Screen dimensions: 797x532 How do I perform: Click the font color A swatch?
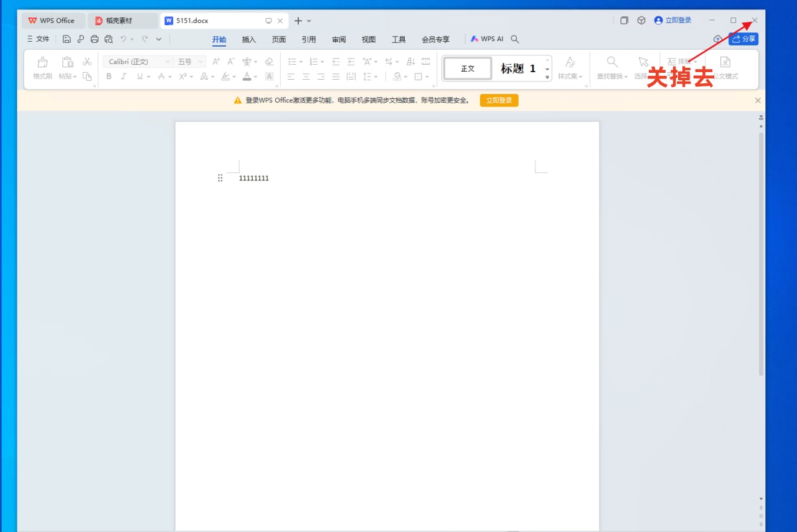(x=247, y=77)
